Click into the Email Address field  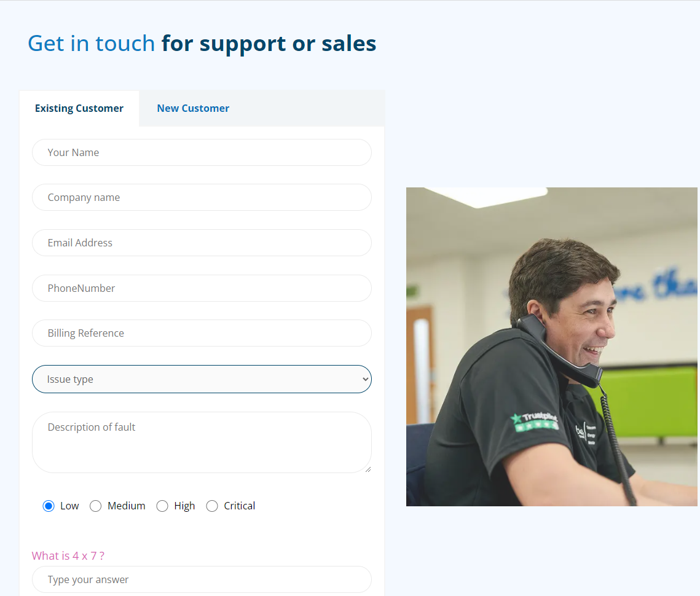pos(202,243)
